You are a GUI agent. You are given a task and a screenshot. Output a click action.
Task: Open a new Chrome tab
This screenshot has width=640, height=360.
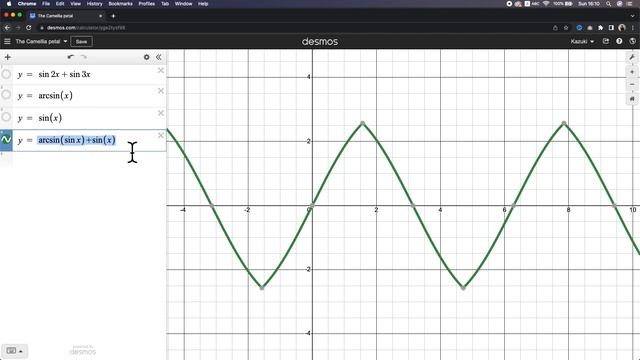(x=113, y=16)
